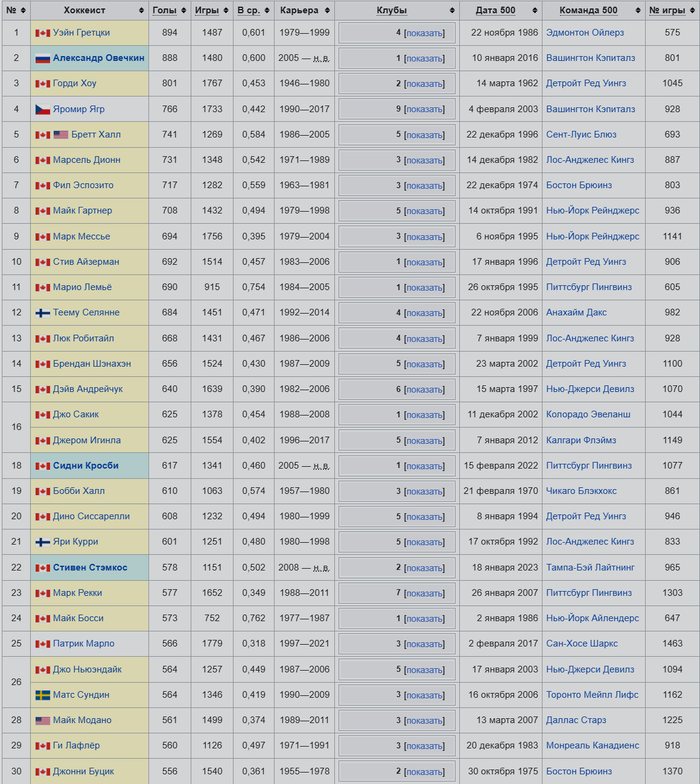Viewport: 700px width, 784px height.
Task: Sort by Игры column sort arrows
Action: tap(226, 10)
